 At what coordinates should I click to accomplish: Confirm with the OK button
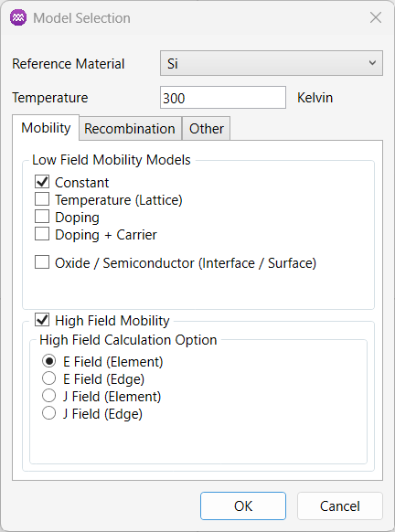243,505
